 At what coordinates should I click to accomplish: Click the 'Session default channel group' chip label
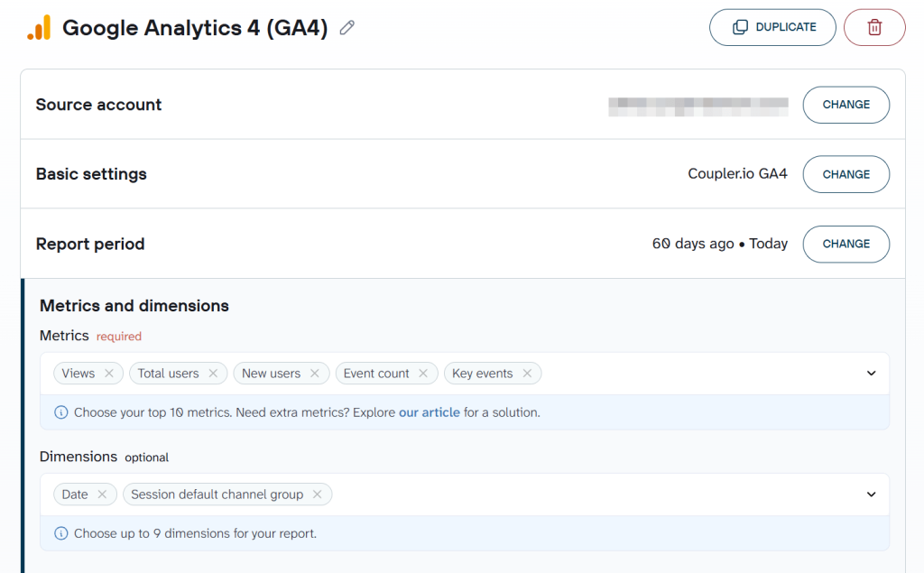point(217,494)
